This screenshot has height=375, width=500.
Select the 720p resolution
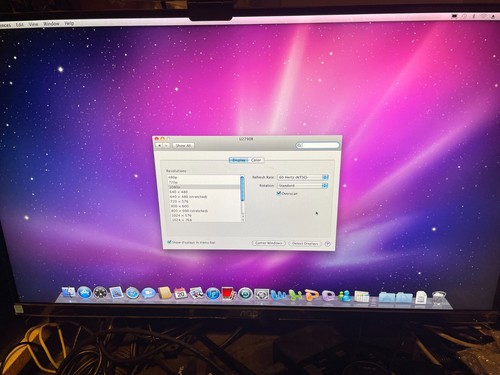click(204, 182)
